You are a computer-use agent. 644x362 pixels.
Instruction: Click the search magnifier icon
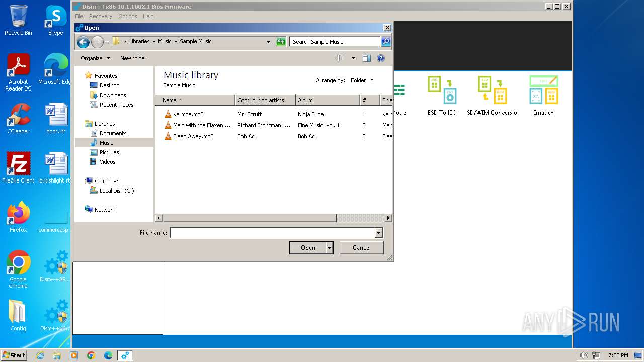pos(386,42)
